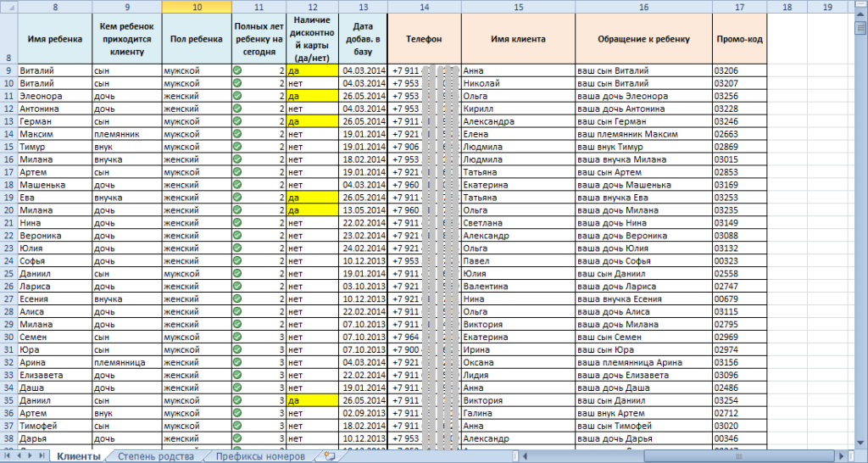Click the Кем ребенок приходится клиенту header
The height and width of the screenshot is (463, 868).
pyautogui.click(x=127, y=39)
